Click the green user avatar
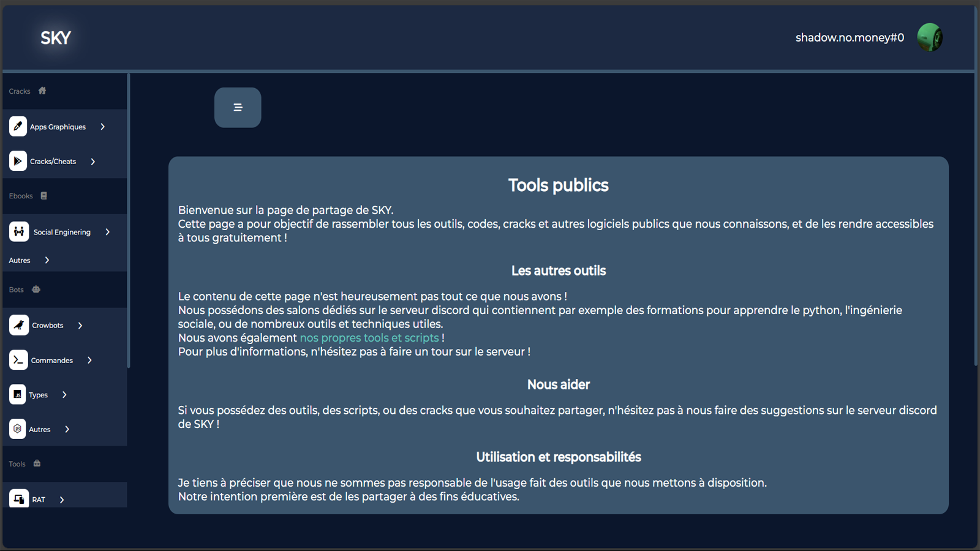Viewport: 980px width, 551px height. pos(929,37)
